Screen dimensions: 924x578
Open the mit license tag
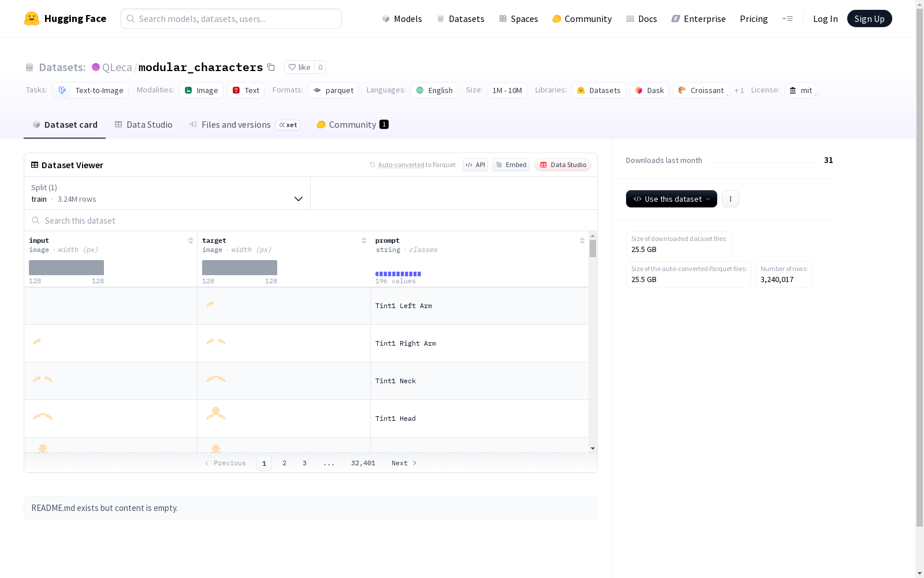[801, 90]
